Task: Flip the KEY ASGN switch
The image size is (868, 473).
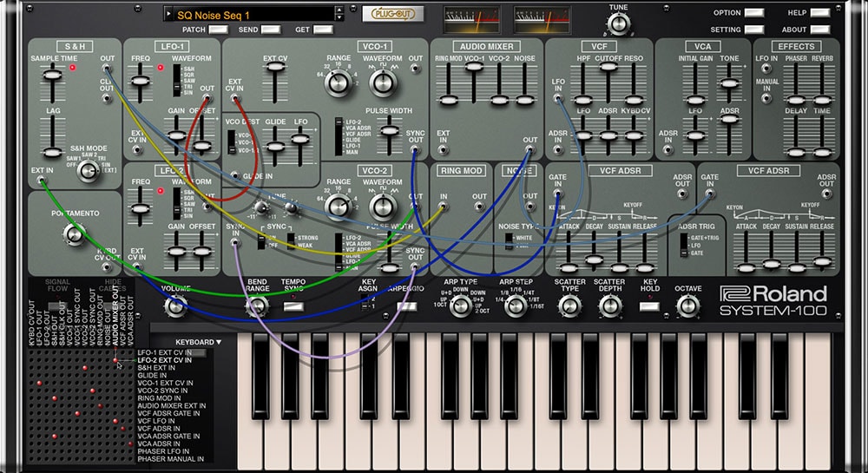Action: [365, 303]
